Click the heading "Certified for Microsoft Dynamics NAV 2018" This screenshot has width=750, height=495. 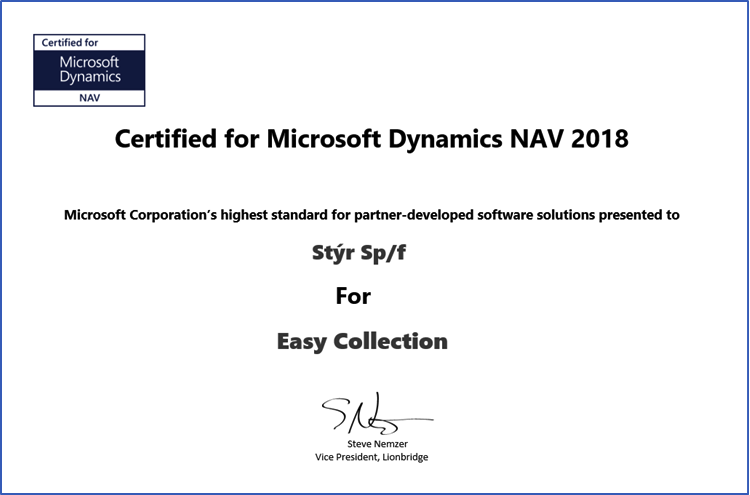[372, 139]
